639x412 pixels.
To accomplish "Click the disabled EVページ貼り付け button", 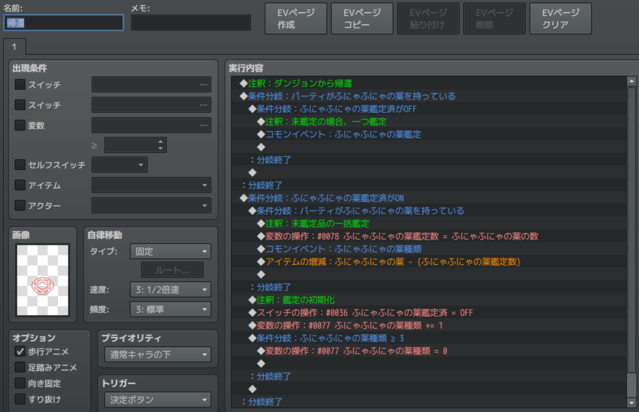I will coord(428,19).
